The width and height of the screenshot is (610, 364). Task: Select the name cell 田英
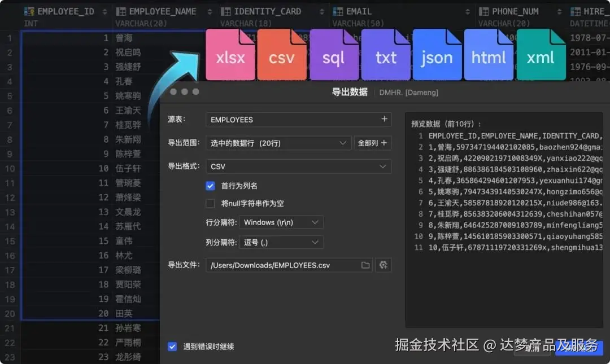[x=124, y=313]
